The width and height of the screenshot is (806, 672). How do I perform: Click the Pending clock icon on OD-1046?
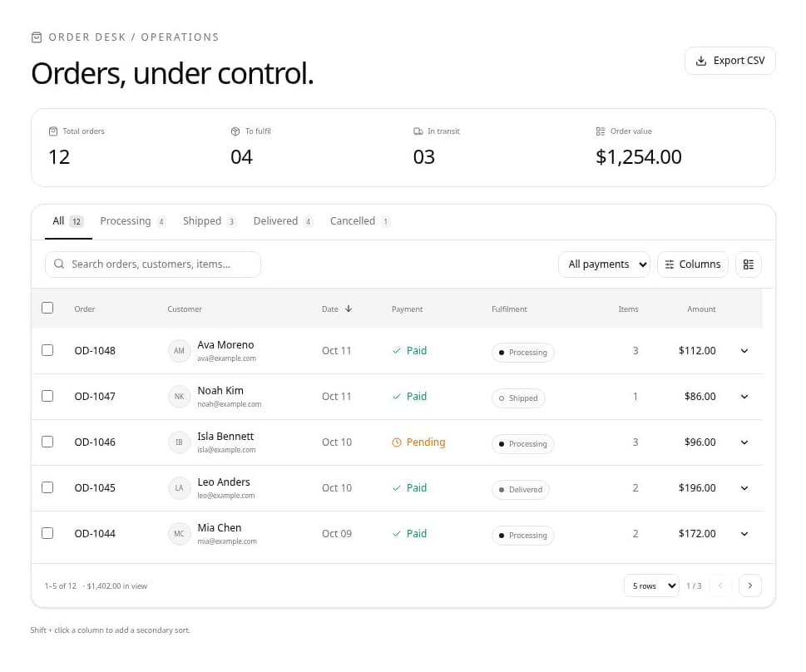coord(396,442)
